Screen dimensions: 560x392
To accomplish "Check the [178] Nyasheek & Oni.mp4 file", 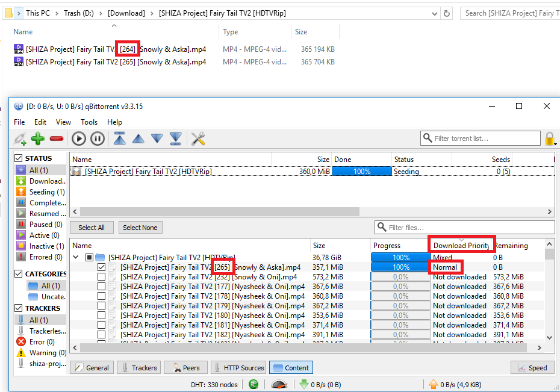I will tap(101, 296).
